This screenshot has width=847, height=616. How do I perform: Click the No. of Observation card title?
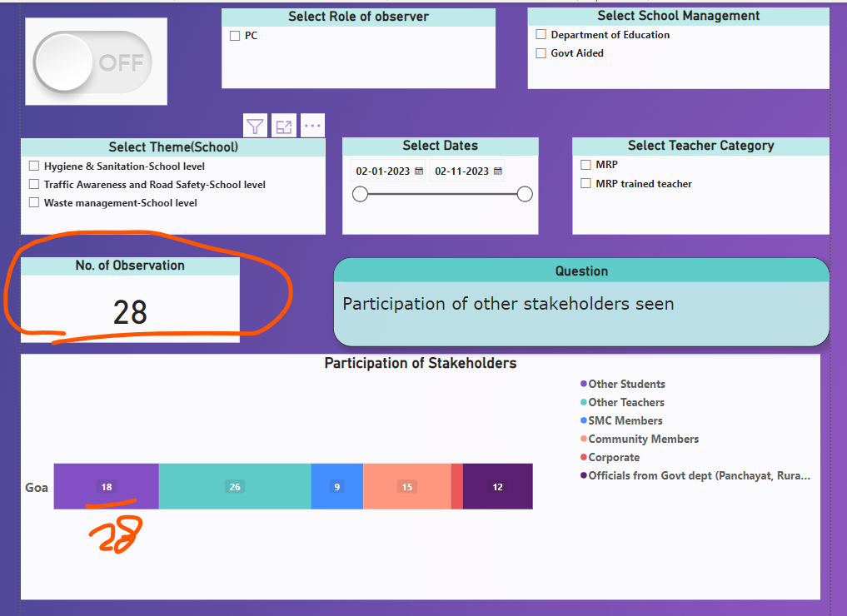coord(130,266)
